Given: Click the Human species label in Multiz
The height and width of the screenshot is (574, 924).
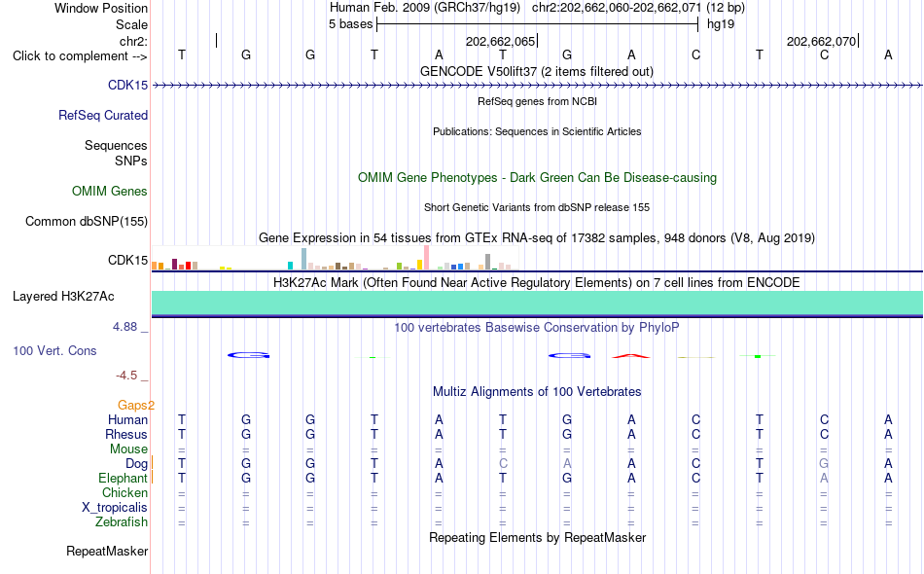Looking at the screenshot, I should tap(127, 419).
